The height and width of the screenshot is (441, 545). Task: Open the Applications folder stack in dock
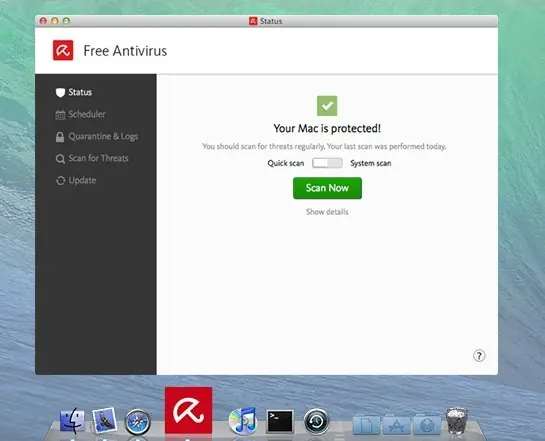(396, 425)
